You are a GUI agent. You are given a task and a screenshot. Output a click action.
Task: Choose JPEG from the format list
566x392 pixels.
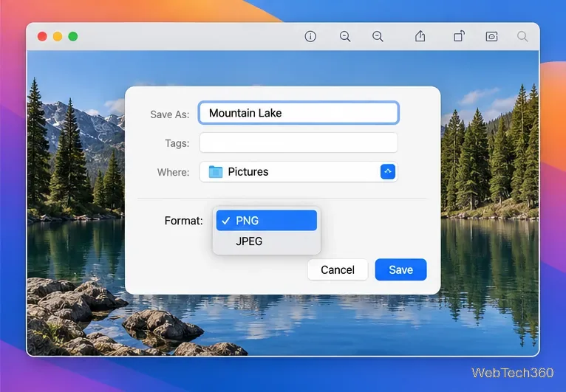click(x=267, y=241)
